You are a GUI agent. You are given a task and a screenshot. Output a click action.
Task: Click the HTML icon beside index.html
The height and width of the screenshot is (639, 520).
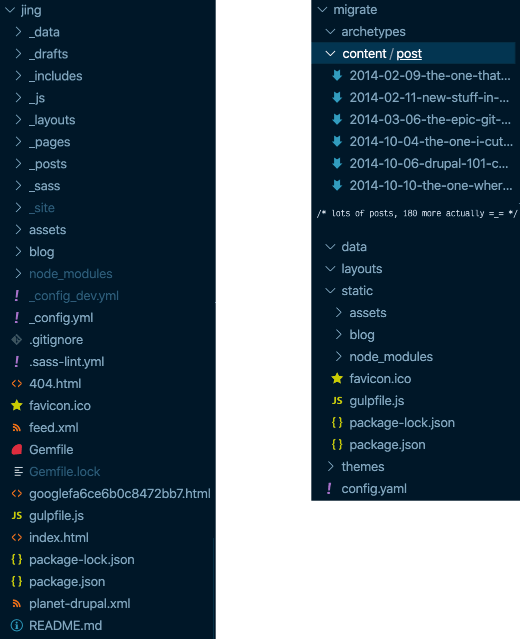click(x=17, y=538)
